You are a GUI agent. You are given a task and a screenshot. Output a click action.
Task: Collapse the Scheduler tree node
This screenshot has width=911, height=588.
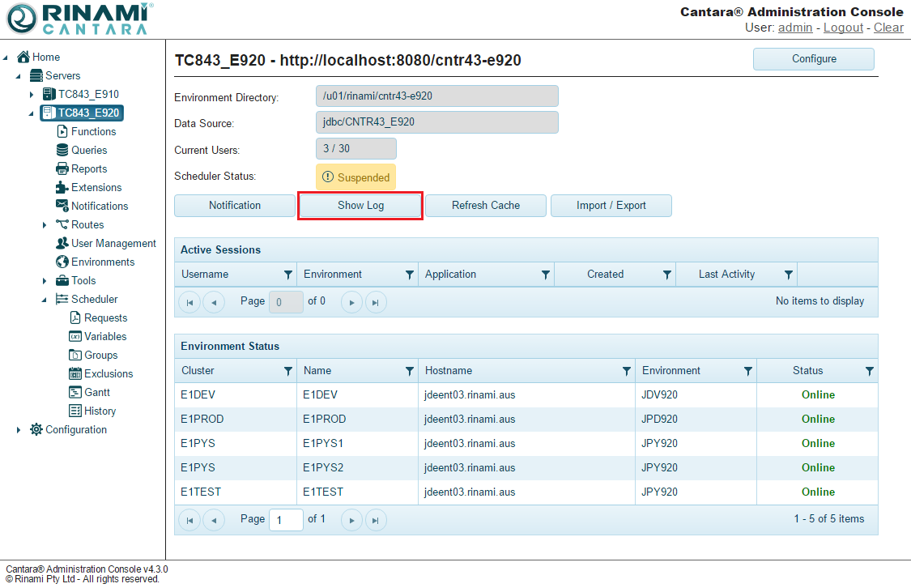point(45,300)
